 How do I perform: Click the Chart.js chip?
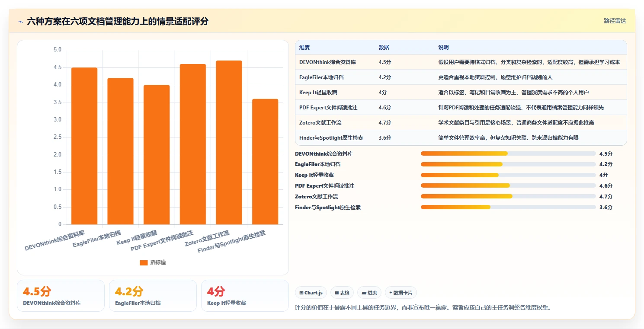tap(311, 293)
